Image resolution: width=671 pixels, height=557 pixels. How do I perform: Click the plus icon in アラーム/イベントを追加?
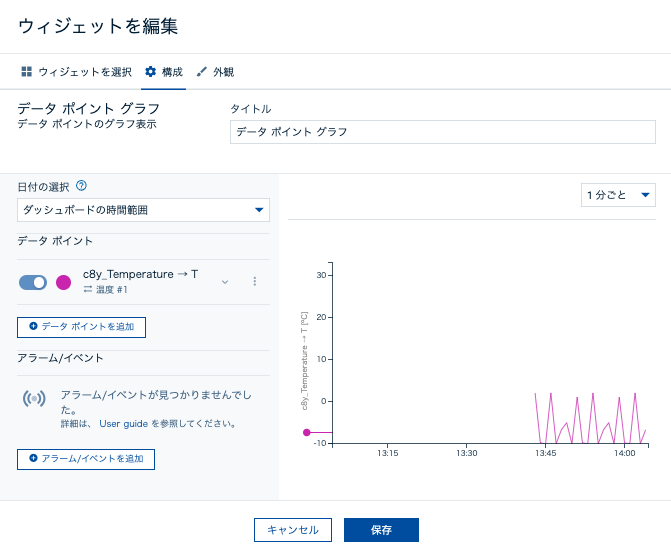tap(33, 458)
